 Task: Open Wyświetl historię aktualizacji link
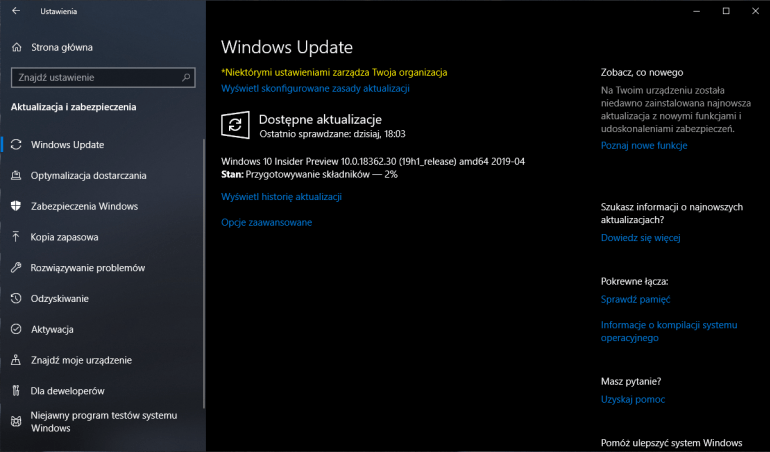281,197
